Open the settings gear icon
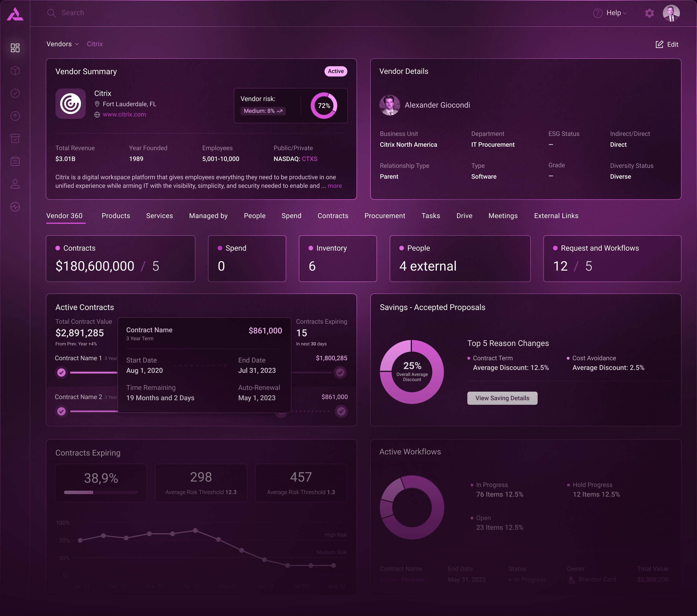Viewport: 697px width, 616px height. tap(649, 13)
